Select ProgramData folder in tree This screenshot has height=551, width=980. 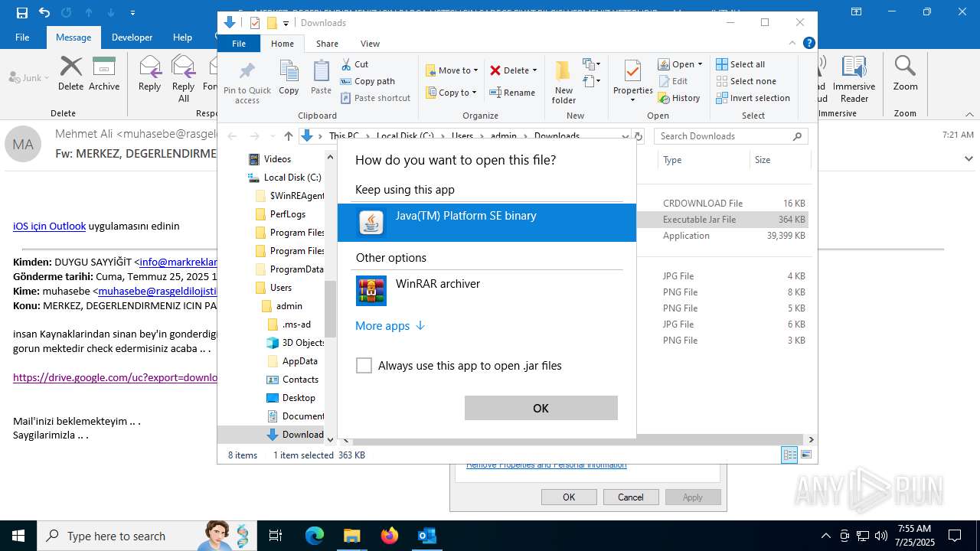click(x=289, y=269)
